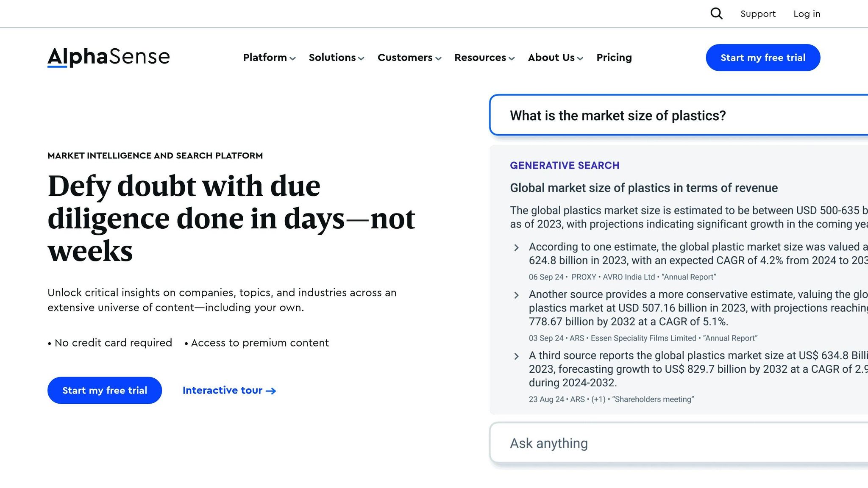Screen dimensions: 868x488
Task: Open the Platform dropdown menu
Action: pyautogui.click(x=269, y=58)
